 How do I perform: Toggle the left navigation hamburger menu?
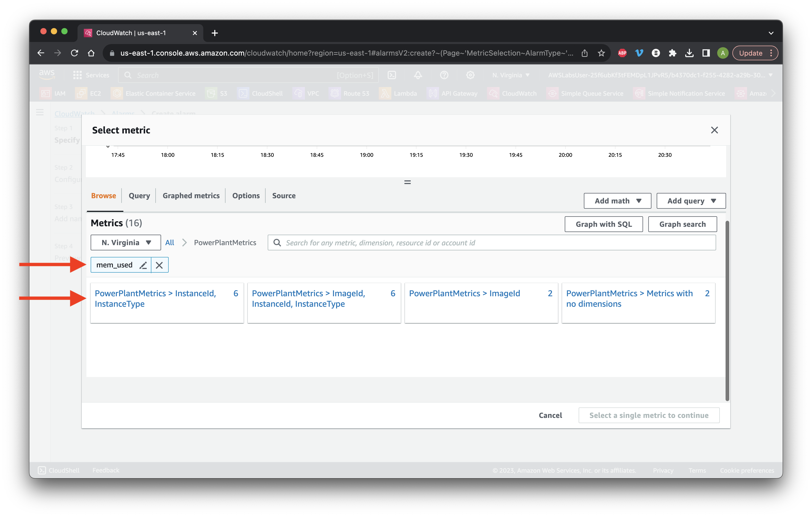pyautogui.click(x=40, y=112)
